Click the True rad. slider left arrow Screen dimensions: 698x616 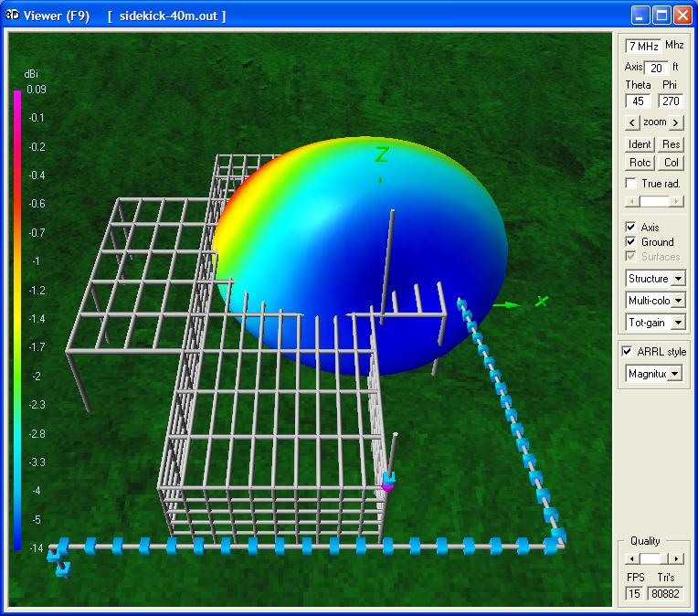pyautogui.click(x=630, y=202)
